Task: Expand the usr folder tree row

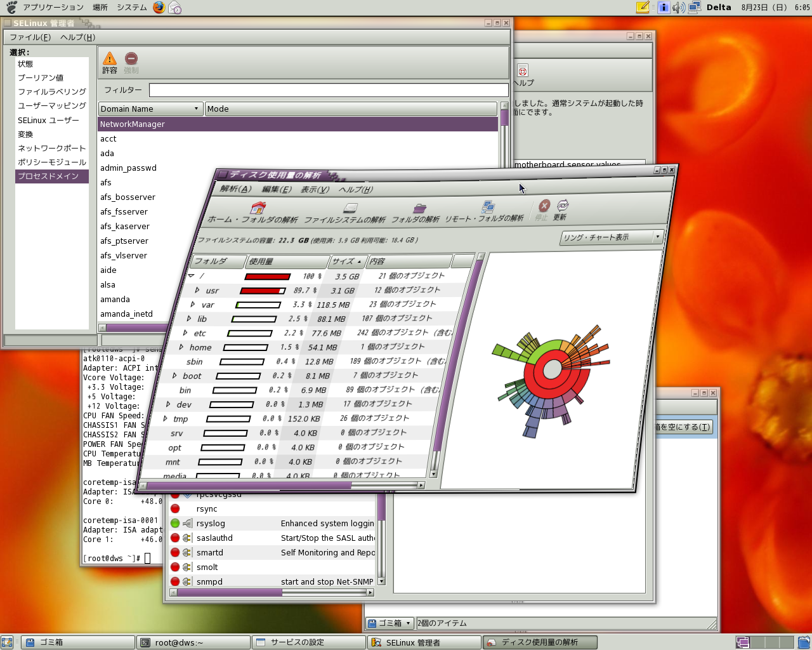Action: pos(197,290)
